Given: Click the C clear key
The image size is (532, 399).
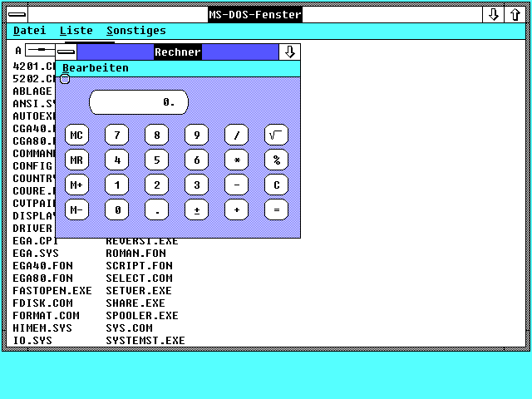Looking at the screenshot, I should pos(277,185).
